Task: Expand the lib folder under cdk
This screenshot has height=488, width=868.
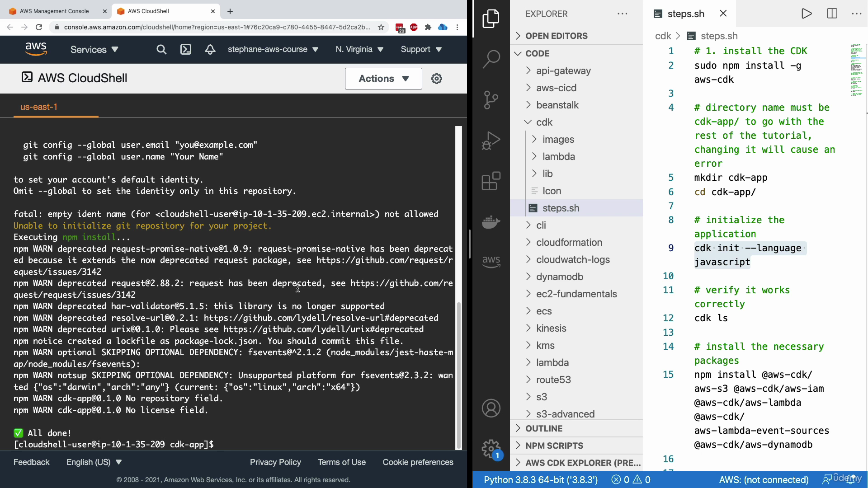Action: click(576, 174)
